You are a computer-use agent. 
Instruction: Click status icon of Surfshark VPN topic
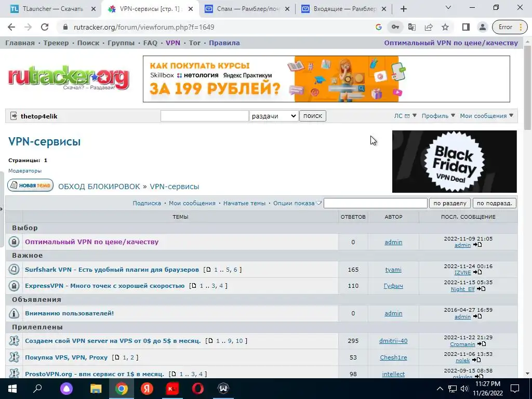[x=14, y=270]
